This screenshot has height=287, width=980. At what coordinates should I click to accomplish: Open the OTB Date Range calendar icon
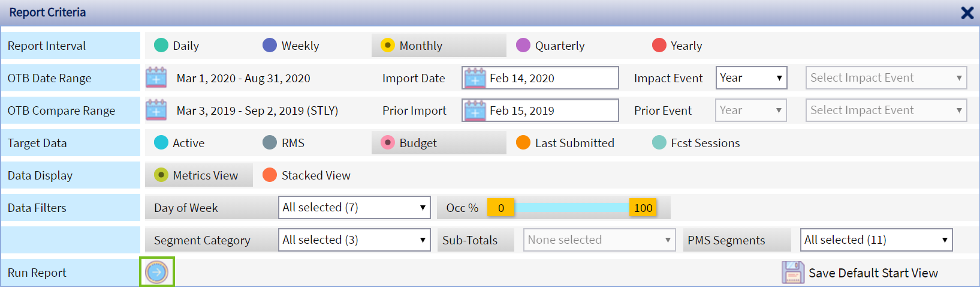(x=156, y=78)
